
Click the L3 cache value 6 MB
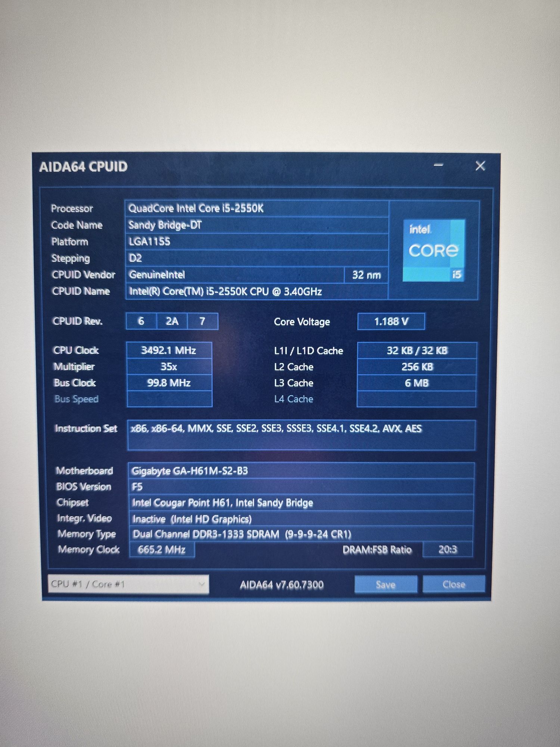(417, 383)
